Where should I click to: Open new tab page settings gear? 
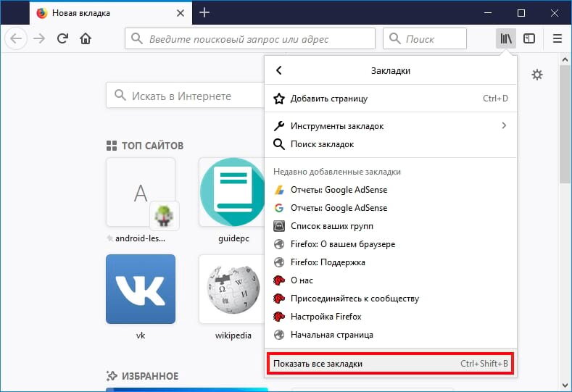537,75
